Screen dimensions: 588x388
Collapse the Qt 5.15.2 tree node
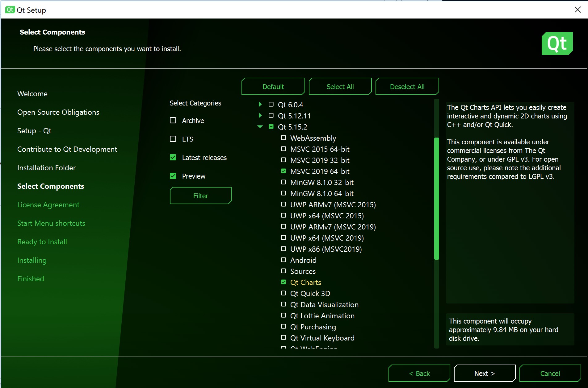click(x=260, y=127)
